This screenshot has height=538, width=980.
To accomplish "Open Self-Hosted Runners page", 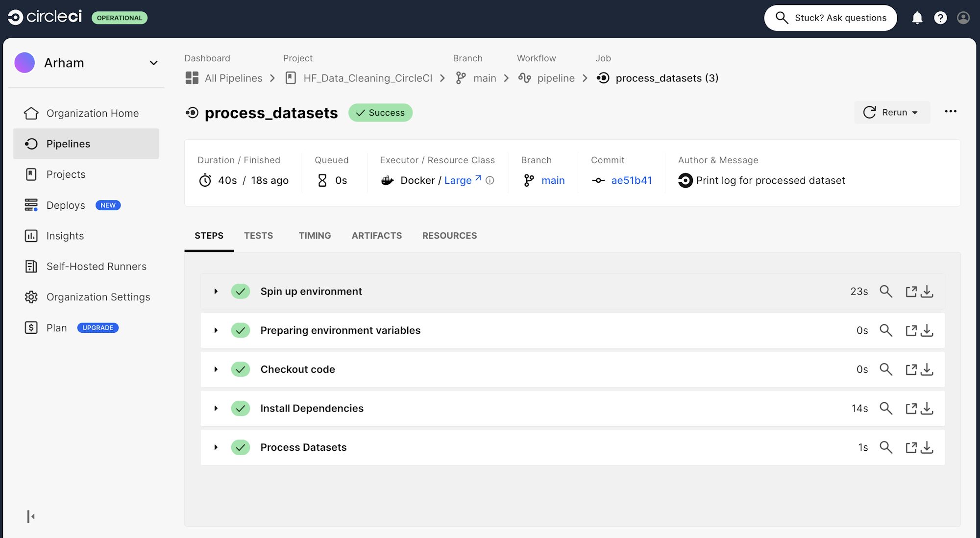I will tap(96, 266).
